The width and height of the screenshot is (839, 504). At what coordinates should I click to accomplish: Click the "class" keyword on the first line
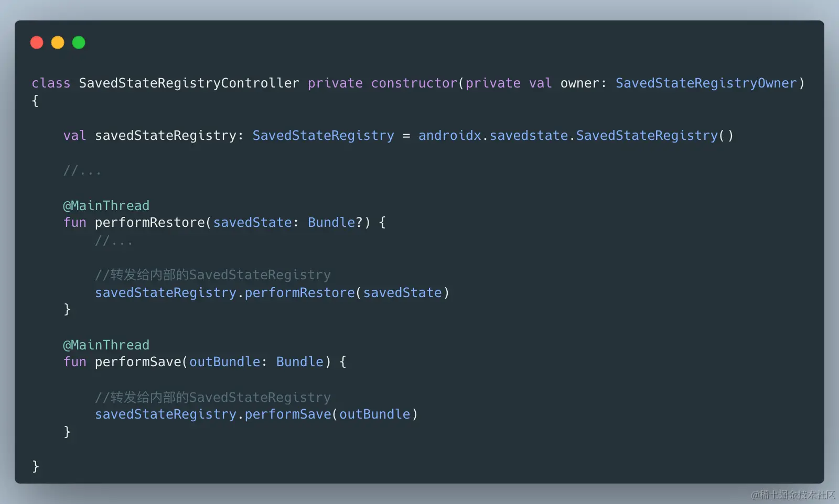[x=51, y=83]
